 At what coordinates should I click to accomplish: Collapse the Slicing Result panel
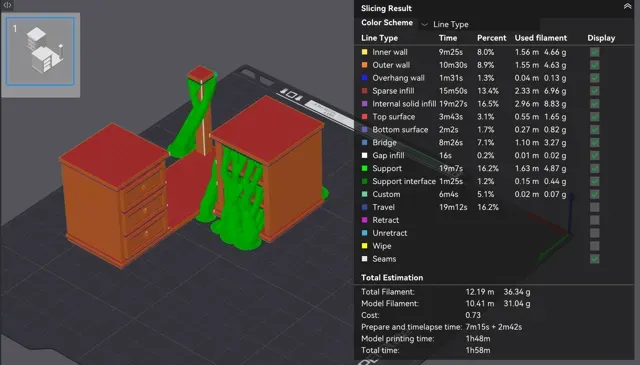point(627,6)
